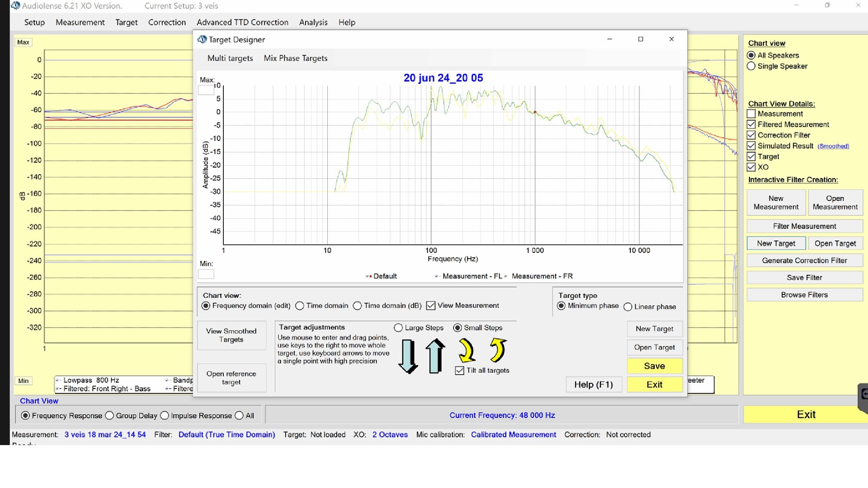Viewport: 868px width, 488px height.
Task: Click the Target Designer window icon
Action: (x=202, y=39)
